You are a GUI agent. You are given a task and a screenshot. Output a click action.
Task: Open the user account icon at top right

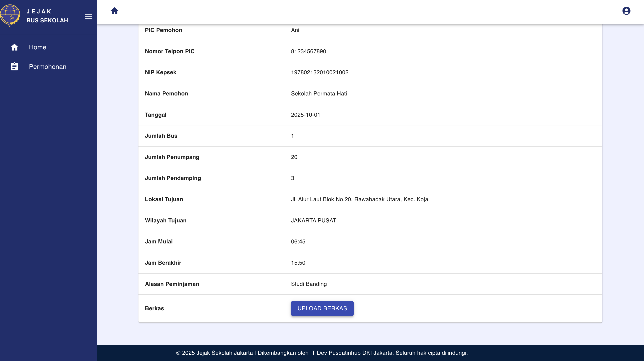point(626,11)
